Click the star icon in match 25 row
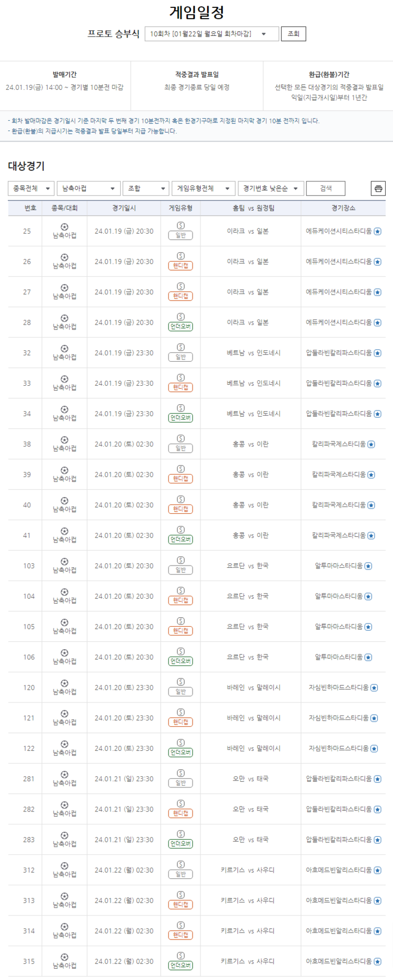The width and height of the screenshot is (393, 980). (x=377, y=231)
